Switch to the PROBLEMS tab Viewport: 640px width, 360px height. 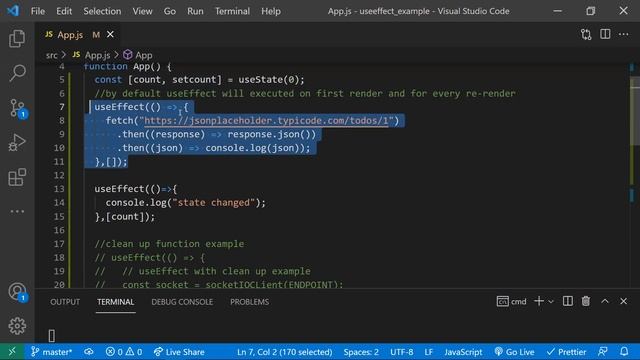coord(249,302)
